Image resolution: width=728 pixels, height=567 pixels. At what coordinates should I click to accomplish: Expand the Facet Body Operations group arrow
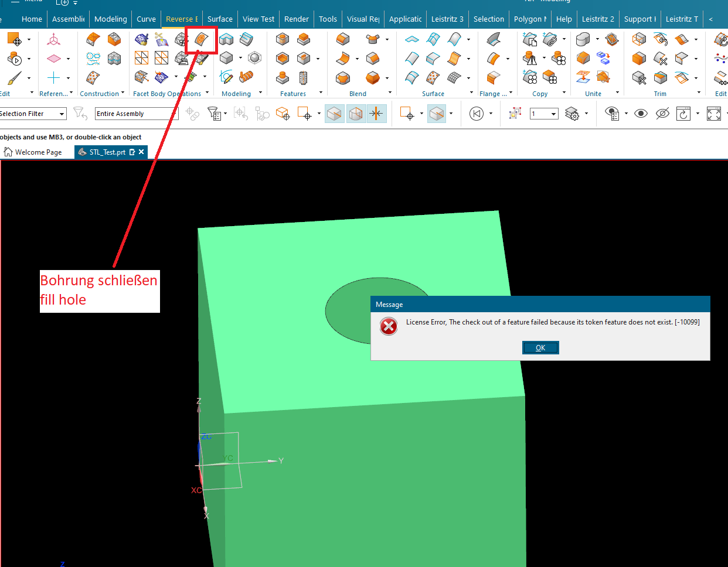click(x=207, y=93)
